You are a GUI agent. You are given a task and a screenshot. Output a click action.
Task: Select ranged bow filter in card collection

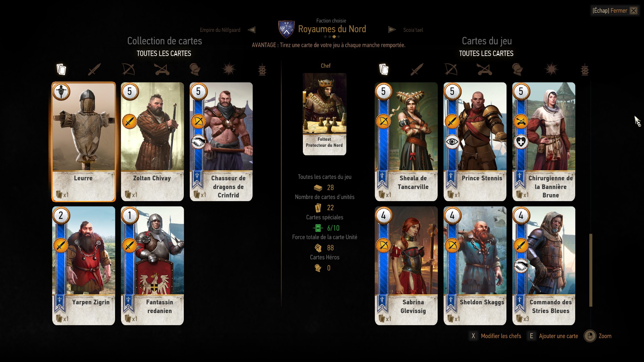point(128,69)
